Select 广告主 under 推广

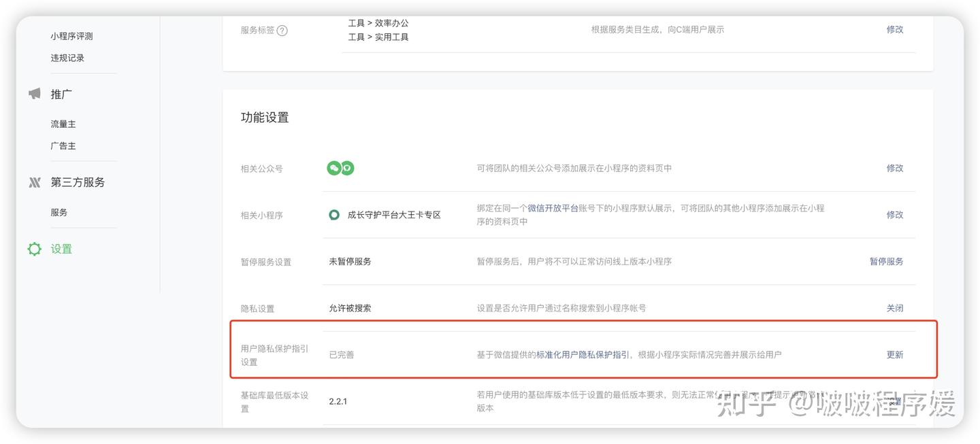pyautogui.click(x=65, y=146)
